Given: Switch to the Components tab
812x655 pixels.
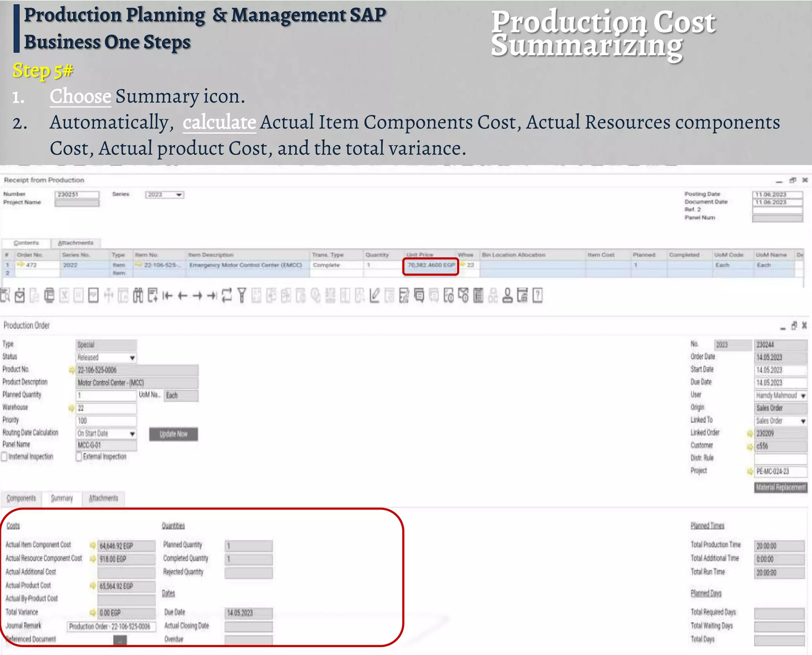Looking at the screenshot, I should click(21, 498).
